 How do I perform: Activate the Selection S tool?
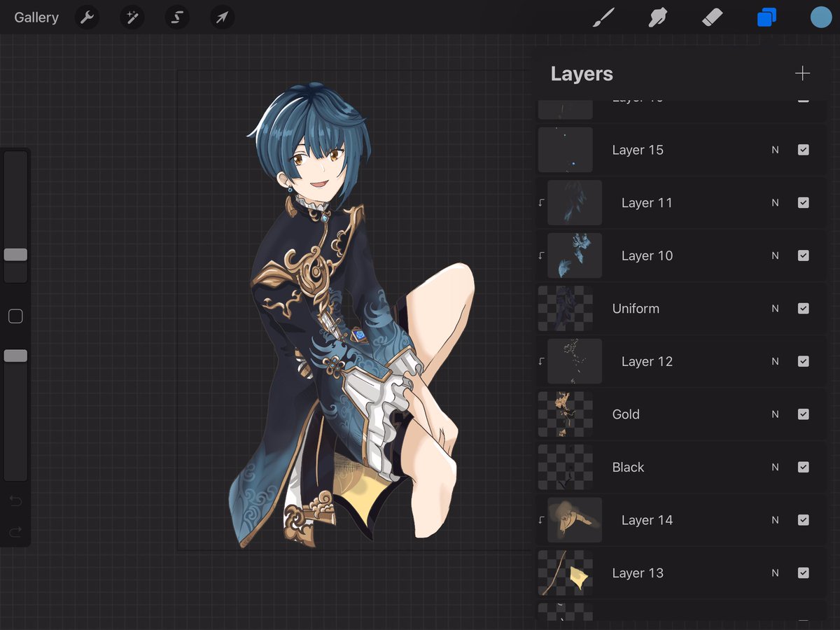click(x=176, y=17)
